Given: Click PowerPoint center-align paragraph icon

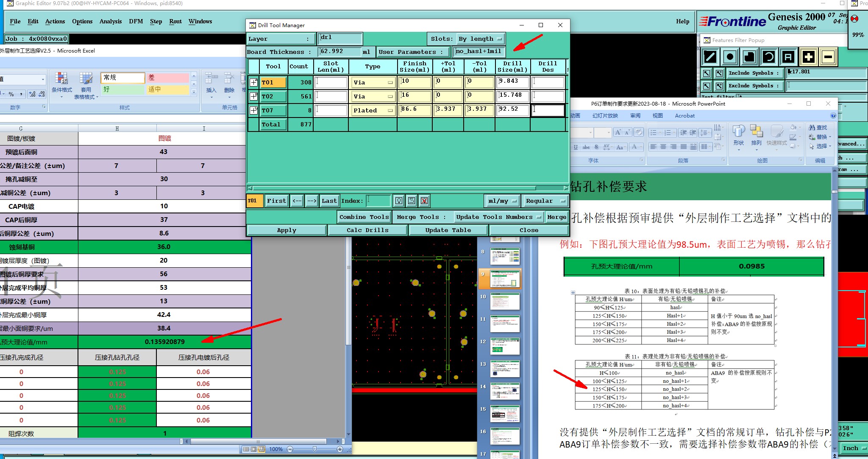Looking at the screenshot, I should [663, 147].
